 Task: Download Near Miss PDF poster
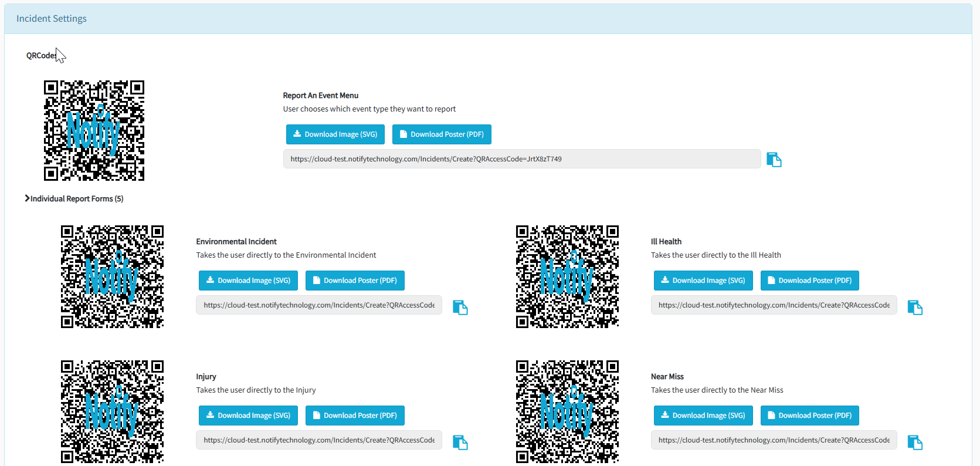point(809,416)
